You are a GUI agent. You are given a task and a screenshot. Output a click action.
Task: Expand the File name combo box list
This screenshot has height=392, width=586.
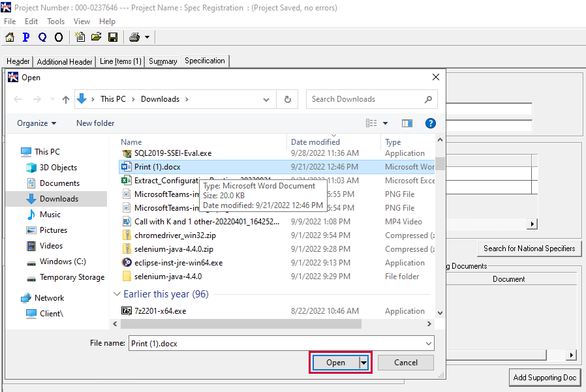point(428,344)
